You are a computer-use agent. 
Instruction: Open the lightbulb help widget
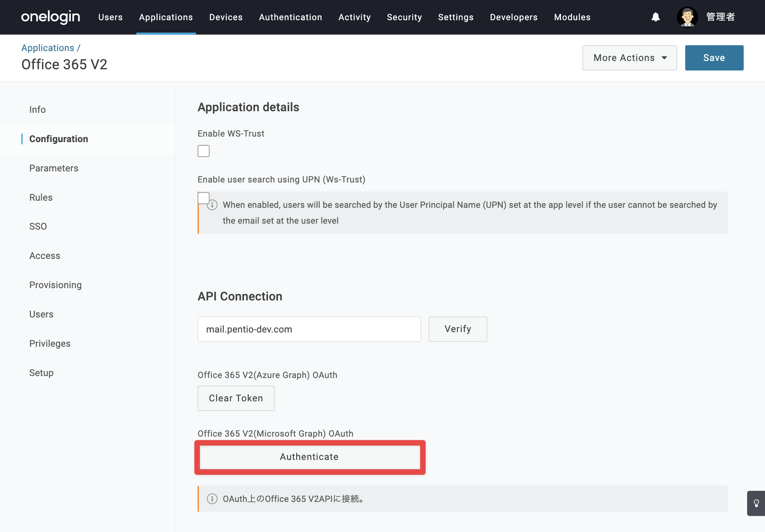click(756, 503)
